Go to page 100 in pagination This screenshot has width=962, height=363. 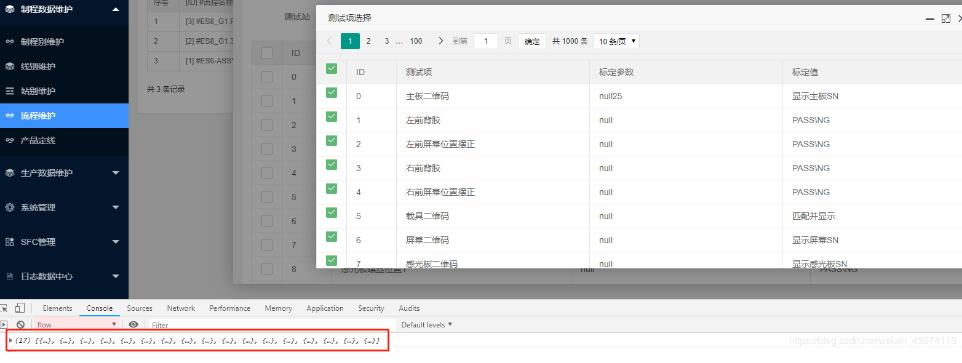pyautogui.click(x=416, y=41)
